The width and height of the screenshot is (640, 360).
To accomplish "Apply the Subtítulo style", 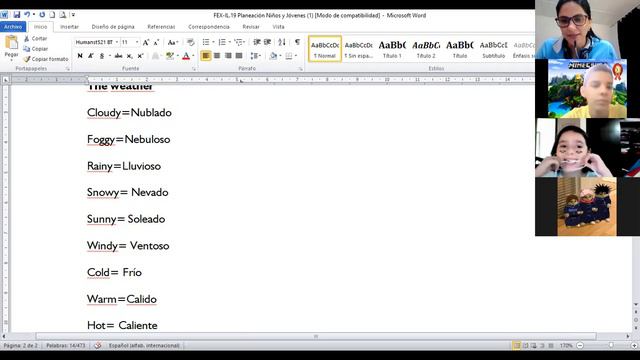I will coord(493,49).
